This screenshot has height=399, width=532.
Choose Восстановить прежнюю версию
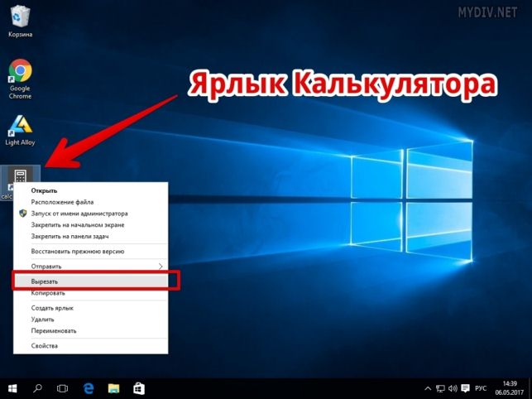tap(90, 252)
